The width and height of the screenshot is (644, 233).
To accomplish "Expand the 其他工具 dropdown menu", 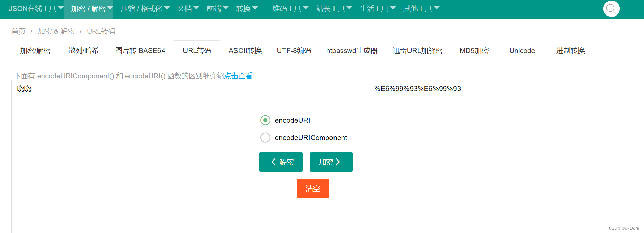I will tap(421, 9).
